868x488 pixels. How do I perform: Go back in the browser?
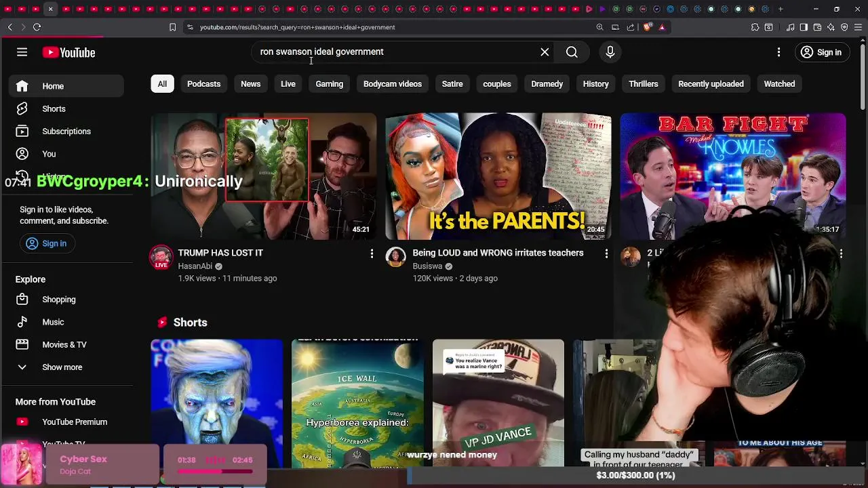tap(10, 27)
